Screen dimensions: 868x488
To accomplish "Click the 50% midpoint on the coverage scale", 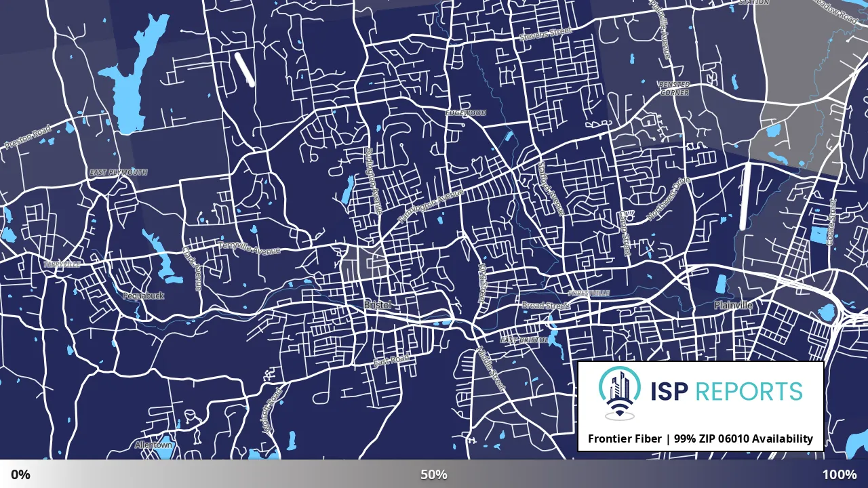I will [434, 474].
